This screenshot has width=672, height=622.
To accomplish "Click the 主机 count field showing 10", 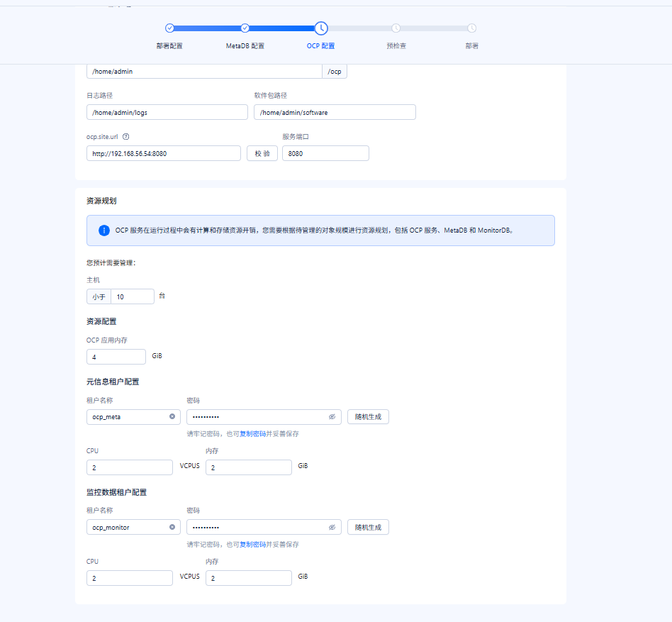I will click(133, 296).
